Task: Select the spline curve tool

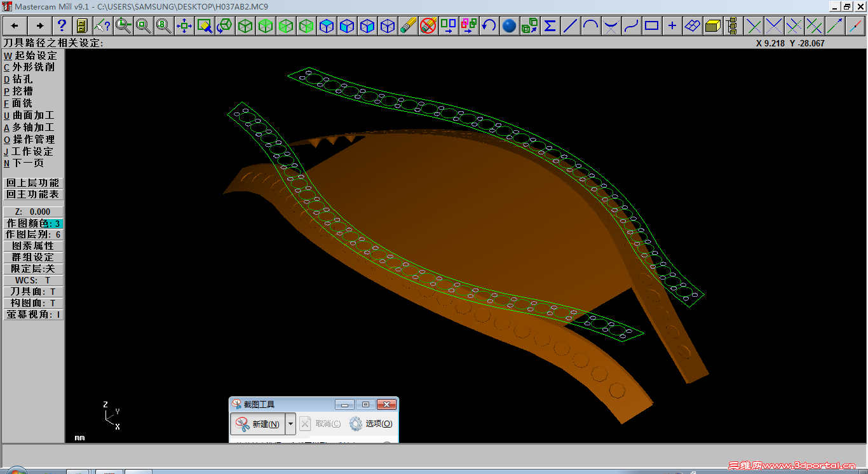Action: coord(631,26)
